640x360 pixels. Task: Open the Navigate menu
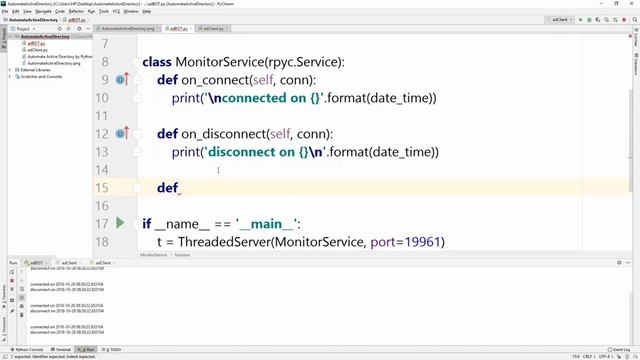click(43, 11)
